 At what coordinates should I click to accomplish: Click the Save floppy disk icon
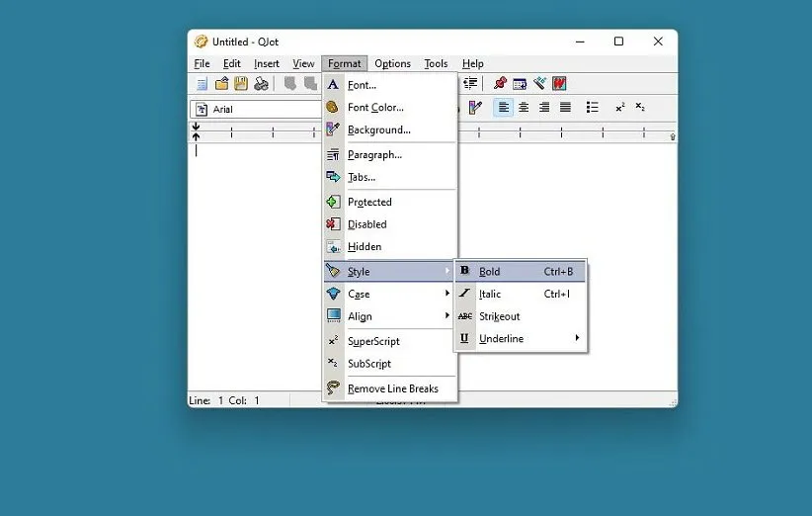pos(241,84)
